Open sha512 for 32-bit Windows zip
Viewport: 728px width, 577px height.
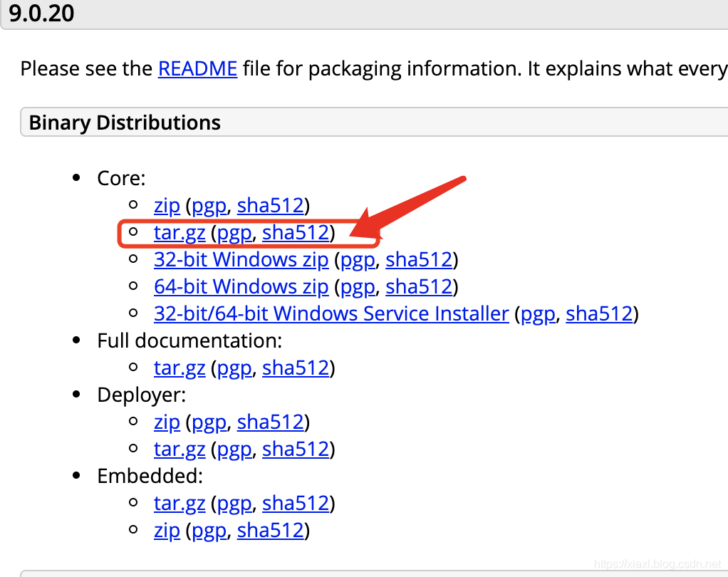pos(419,259)
